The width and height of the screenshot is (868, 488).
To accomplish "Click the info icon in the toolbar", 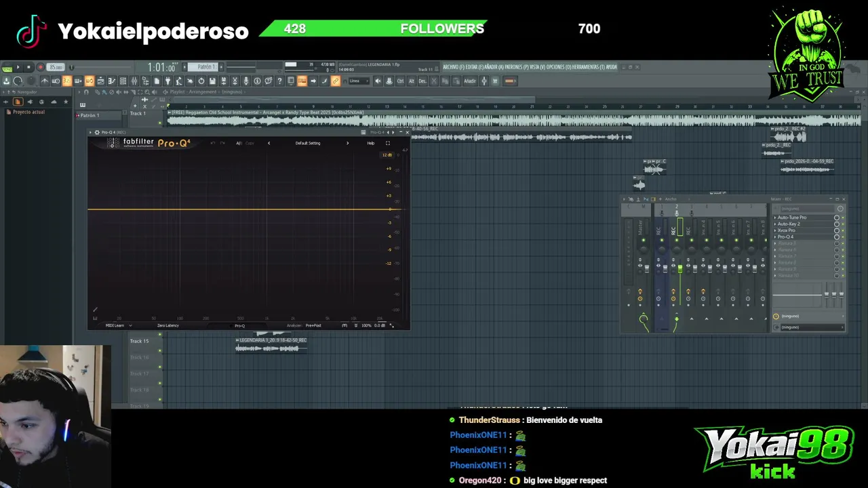I will [x=257, y=81].
